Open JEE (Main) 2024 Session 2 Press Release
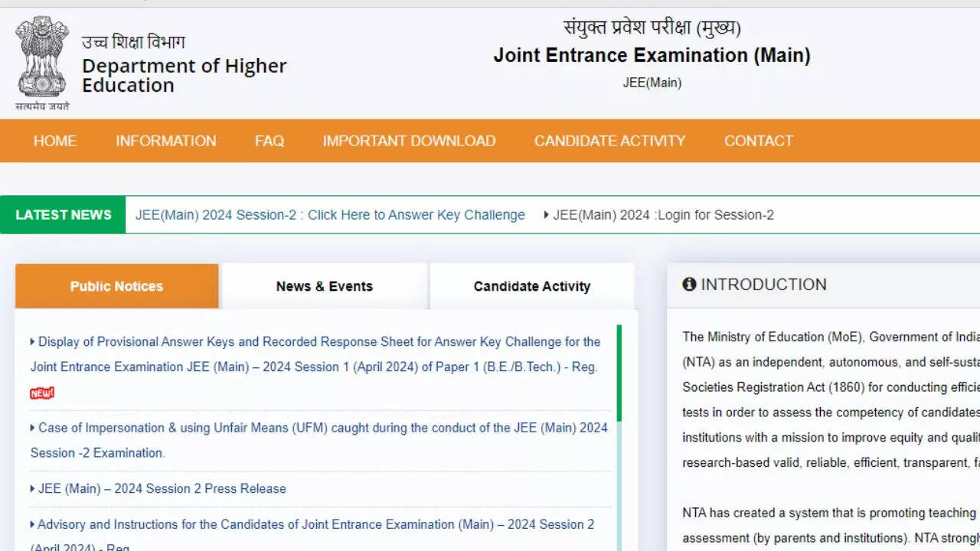The image size is (980, 551). tap(162, 488)
